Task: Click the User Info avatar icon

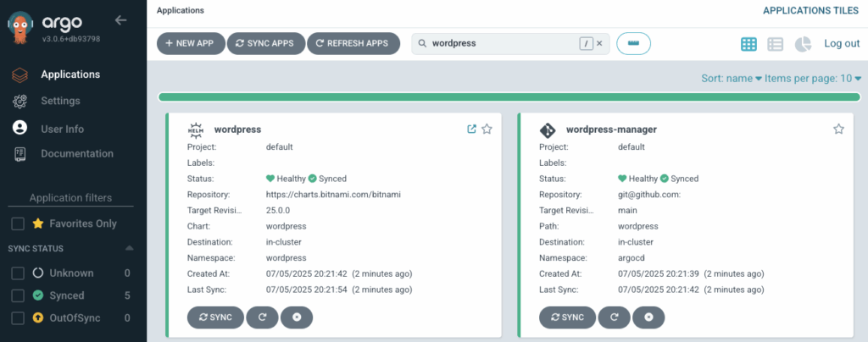Action: tap(20, 128)
